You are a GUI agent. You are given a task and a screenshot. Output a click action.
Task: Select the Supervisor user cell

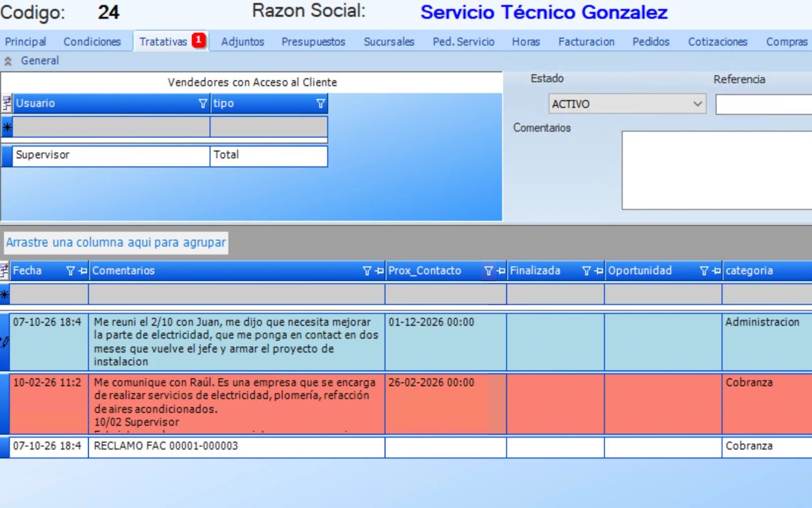tap(111, 156)
